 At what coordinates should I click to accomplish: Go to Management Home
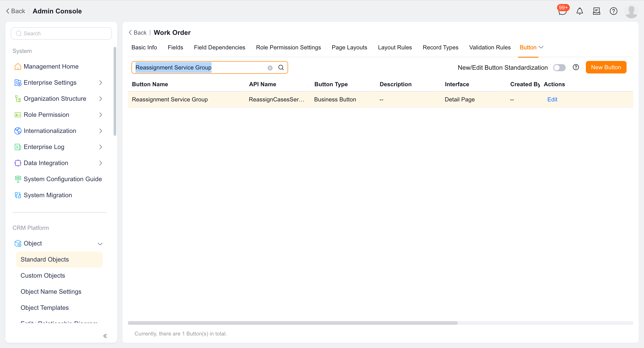(51, 66)
